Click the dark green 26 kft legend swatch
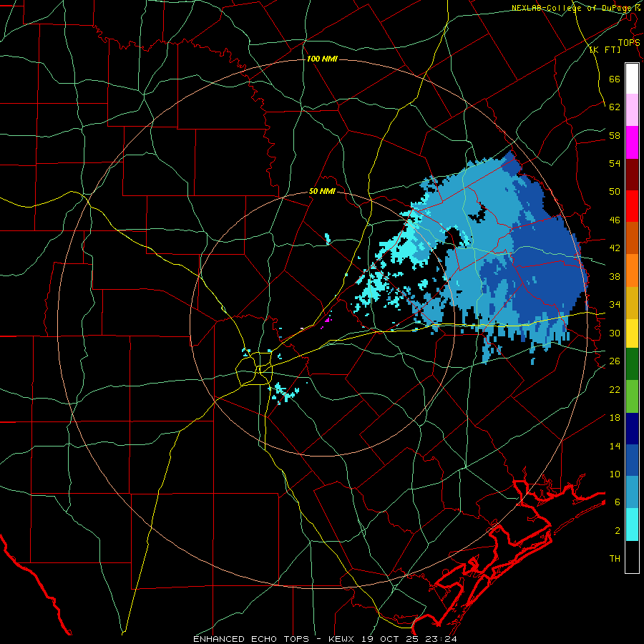Viewport: 644px width, 644px height. [632, 364]
